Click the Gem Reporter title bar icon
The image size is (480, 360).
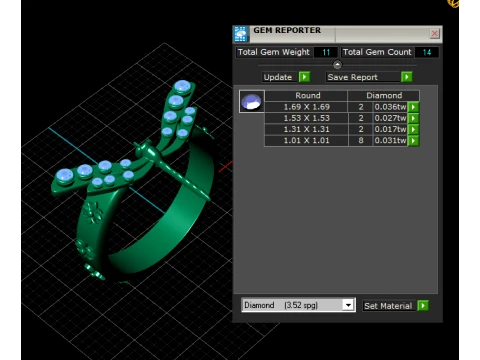[x=240, y=34]
